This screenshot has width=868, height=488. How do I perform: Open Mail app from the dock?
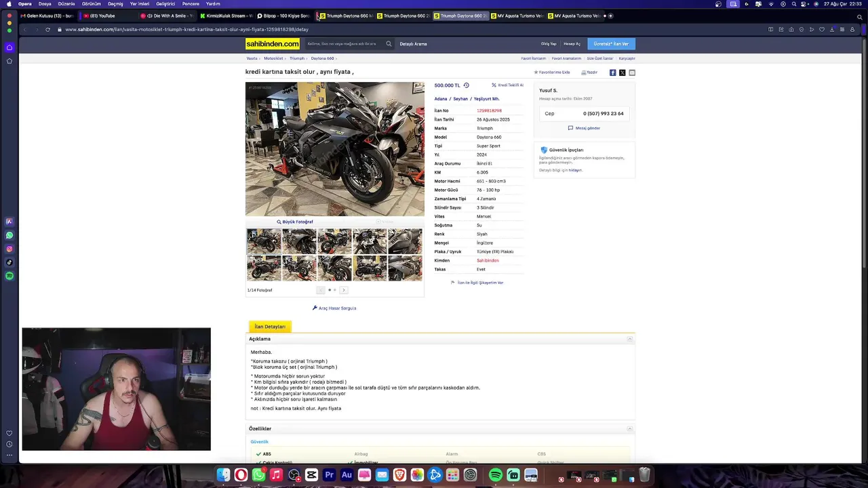(x=382, y=475)
